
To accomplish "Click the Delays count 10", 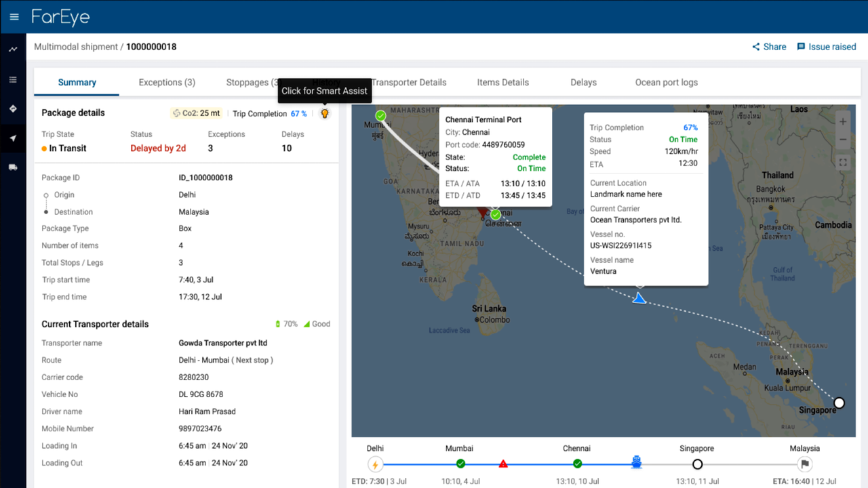I will point(287,148).
